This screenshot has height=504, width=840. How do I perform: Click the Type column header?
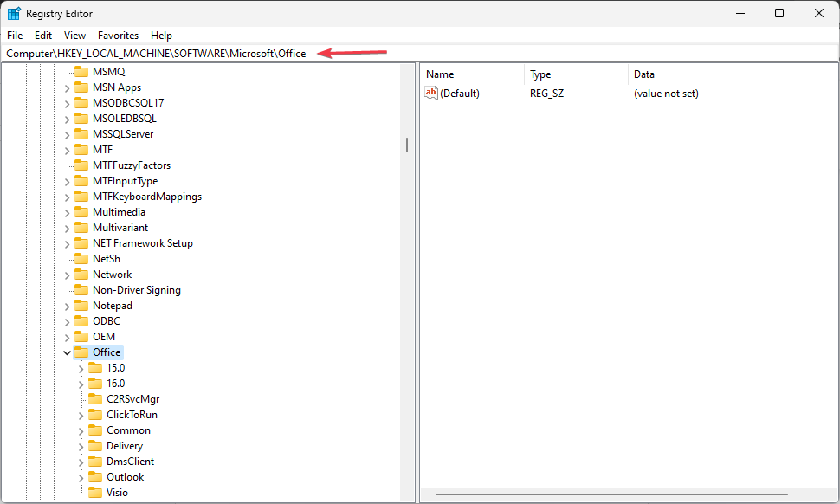point(576,74)
